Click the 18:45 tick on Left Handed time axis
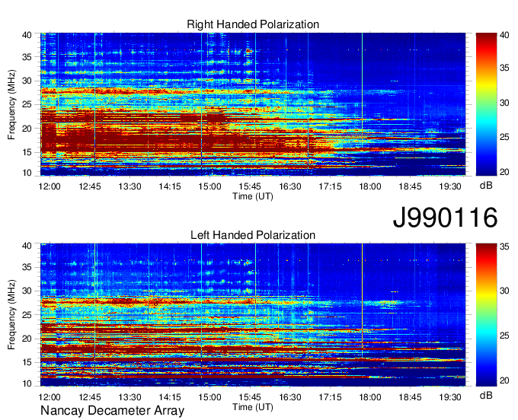Image resolution: width=518 pixels, height=420 pixels. (410, 397)
